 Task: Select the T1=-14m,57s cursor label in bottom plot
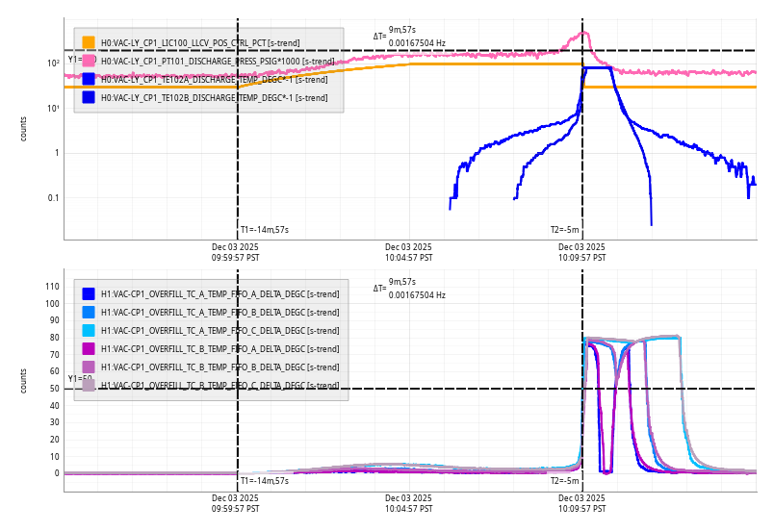pyautogui.click(x=264, y=481)
